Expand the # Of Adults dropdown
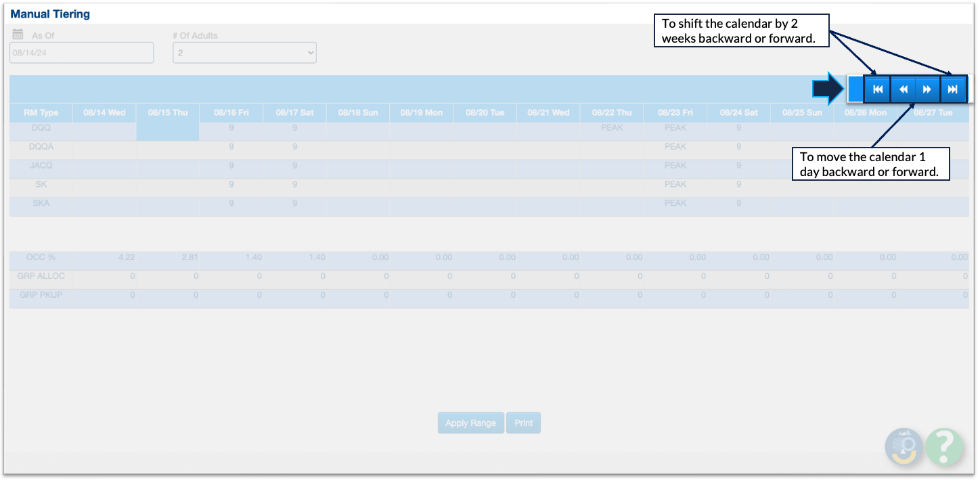Viewport: 980px width, 480px height. click(244, 53)
